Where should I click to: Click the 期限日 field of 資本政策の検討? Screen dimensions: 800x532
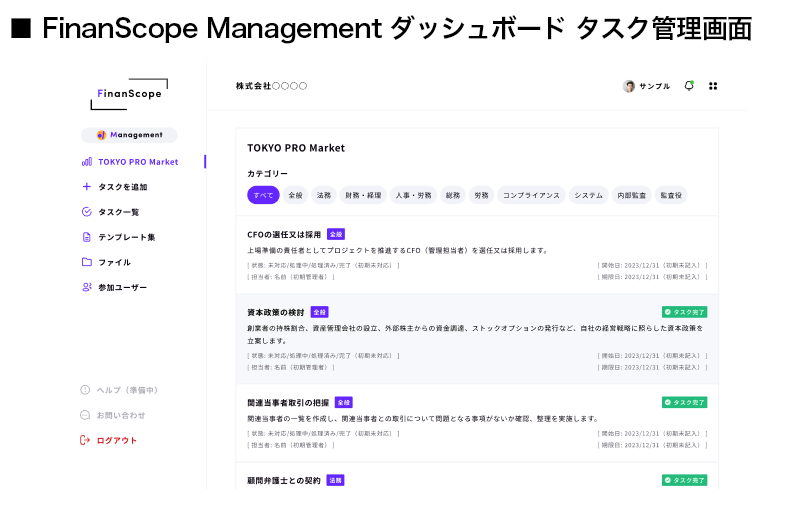[x=653, y=367]
